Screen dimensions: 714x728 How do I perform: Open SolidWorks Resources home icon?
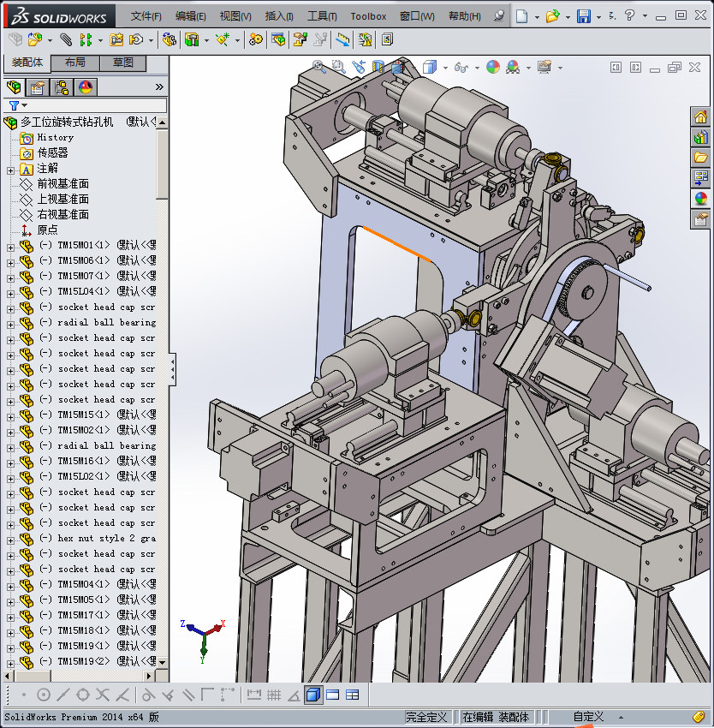[700, 117]
